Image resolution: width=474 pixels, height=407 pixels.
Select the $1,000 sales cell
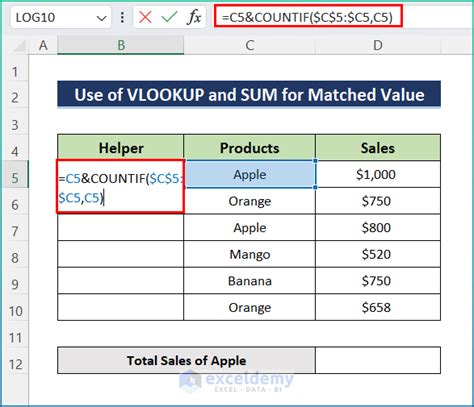tap(378, 174)
